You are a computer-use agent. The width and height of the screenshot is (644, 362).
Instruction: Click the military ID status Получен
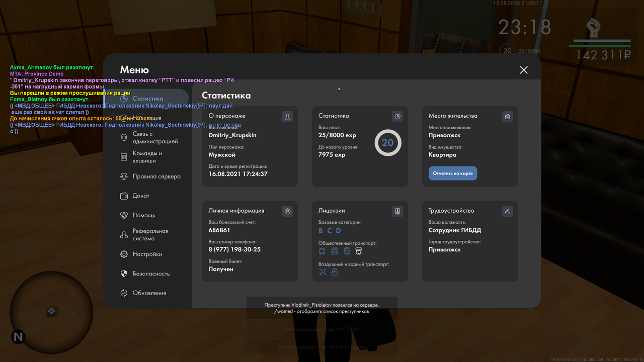point(221,269)
